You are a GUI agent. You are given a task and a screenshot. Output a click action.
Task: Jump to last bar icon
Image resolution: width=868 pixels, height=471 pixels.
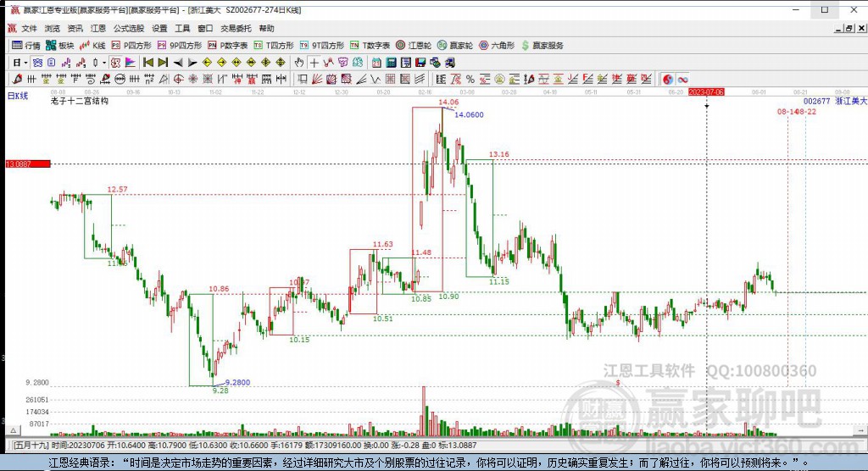point(163,63)
